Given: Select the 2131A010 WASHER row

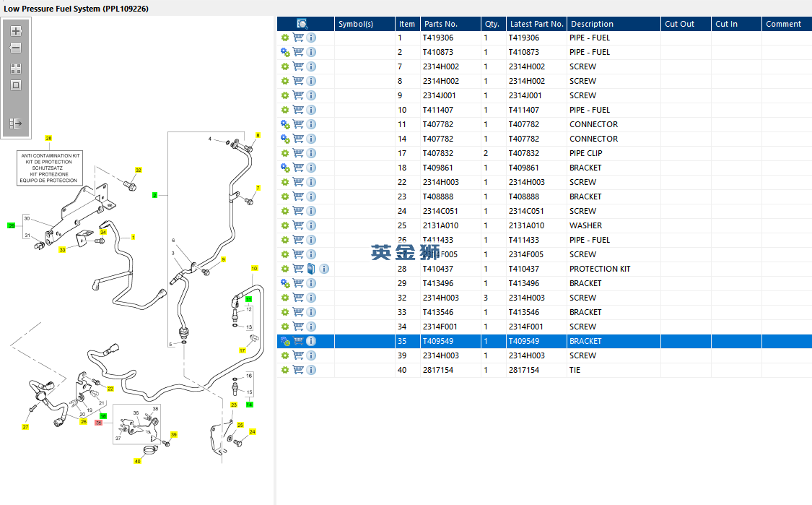Looking at the screenshot, I should click(x=544, y=225).
